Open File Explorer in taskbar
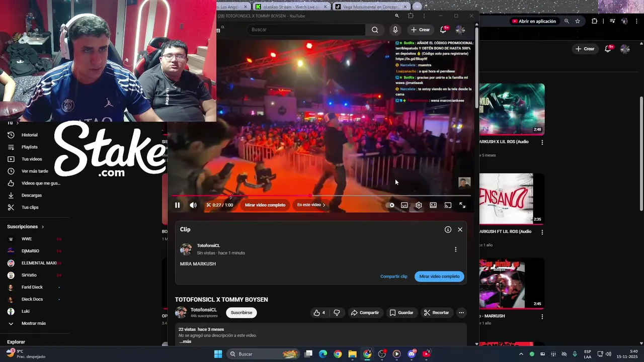 point(352,354)
